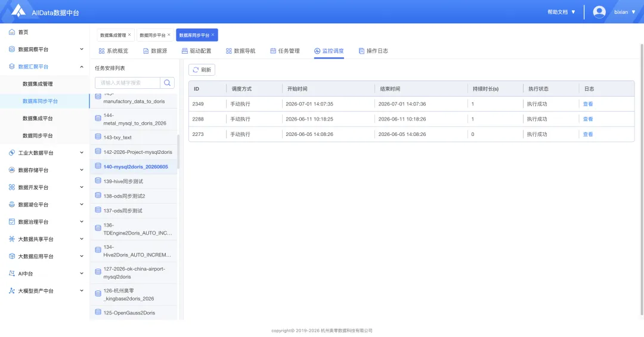Close the 数据同步平台 top tab

(169, 35)
